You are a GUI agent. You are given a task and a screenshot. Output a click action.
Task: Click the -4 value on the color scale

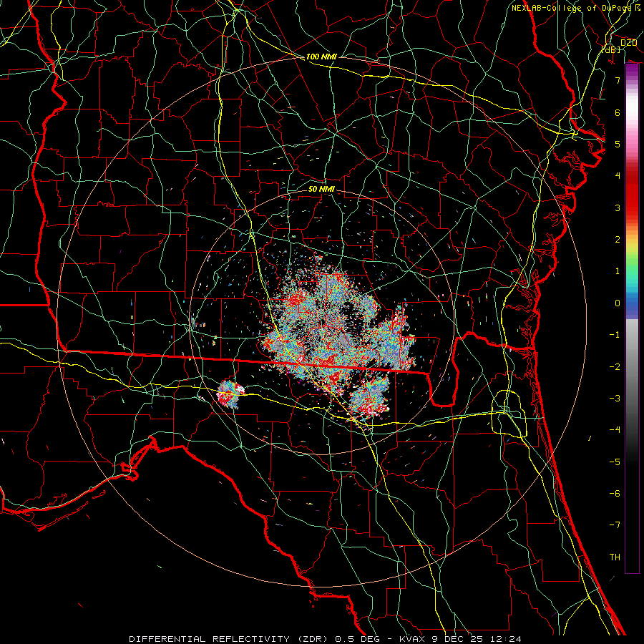(615, 430)
